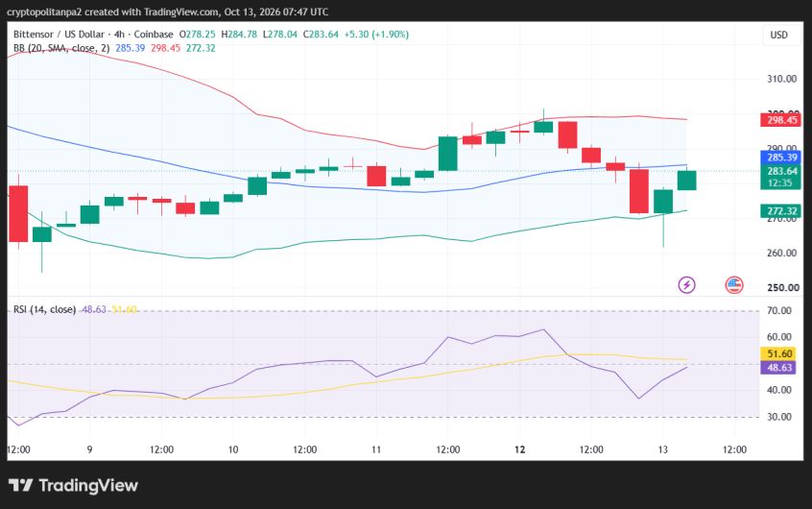
Task: Click the blue 285.39 basis price label
Action: coord(781,158)
